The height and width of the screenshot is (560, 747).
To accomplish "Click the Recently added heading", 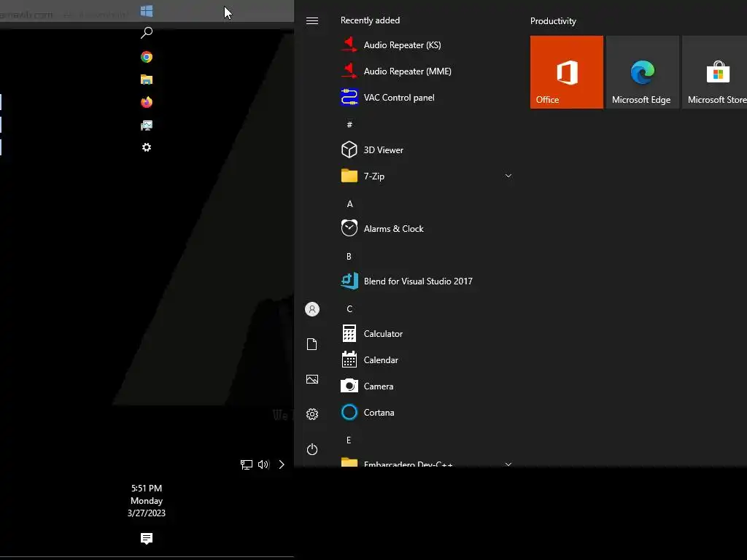I will [x=370, y=20].
